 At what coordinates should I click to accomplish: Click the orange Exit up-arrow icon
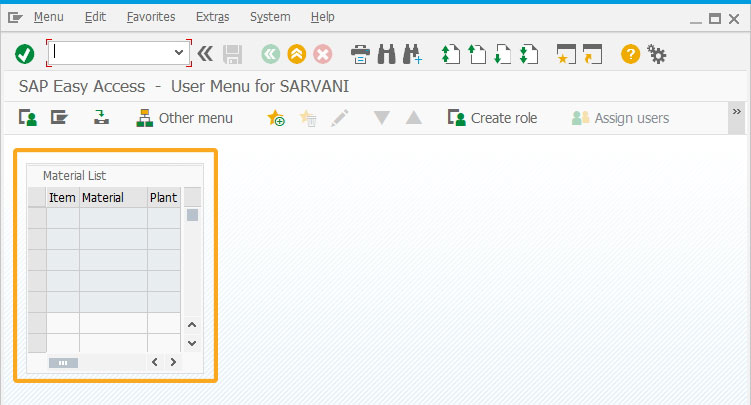[297, 54]
